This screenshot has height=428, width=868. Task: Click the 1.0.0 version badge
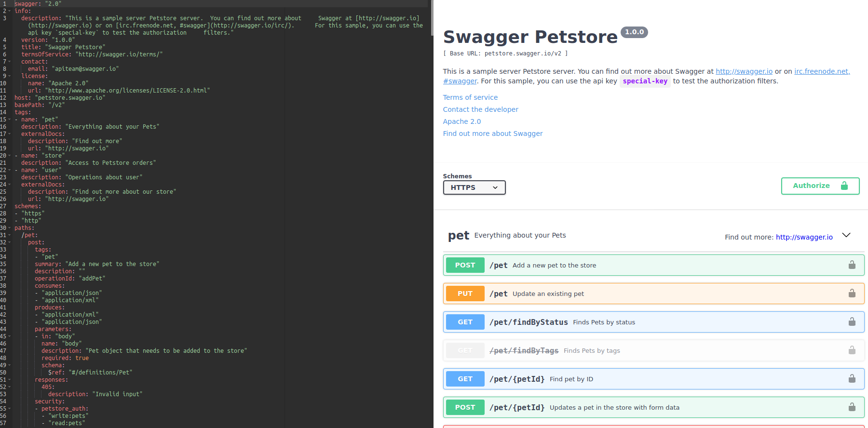[x=634, y=32]
